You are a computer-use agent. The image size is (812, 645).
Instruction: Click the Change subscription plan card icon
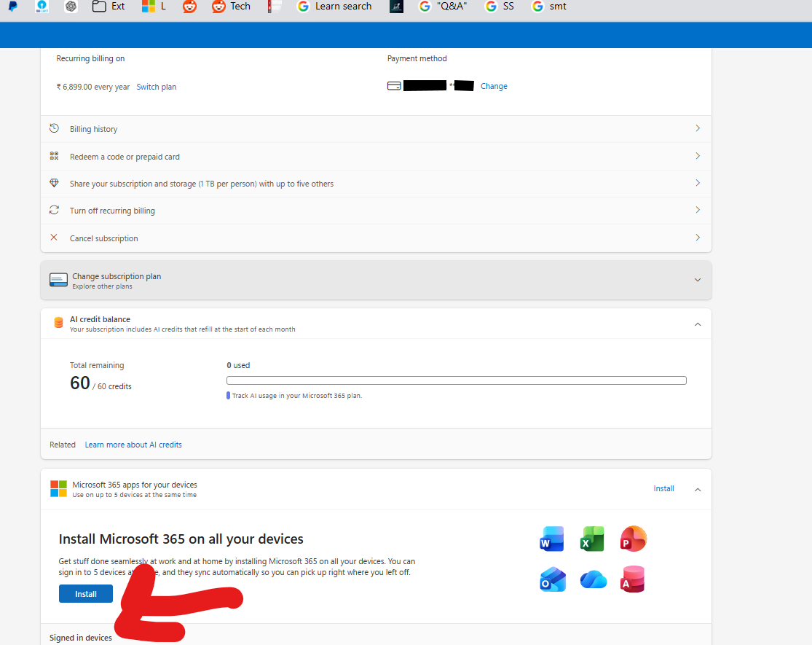[x=58, y=280]
